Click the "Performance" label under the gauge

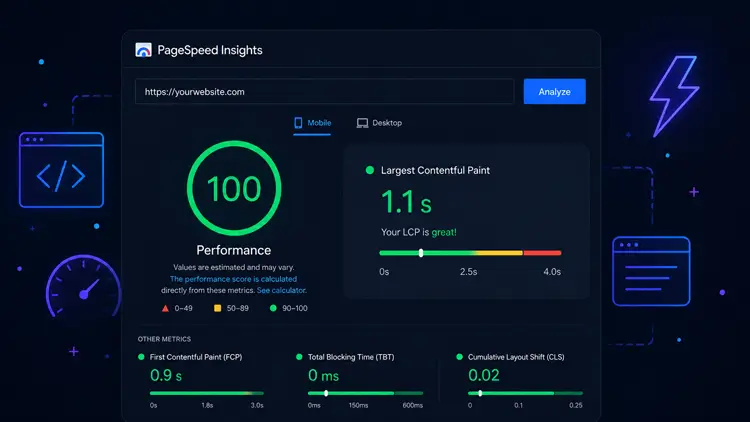pyautogui.click(x=233, y=250)
